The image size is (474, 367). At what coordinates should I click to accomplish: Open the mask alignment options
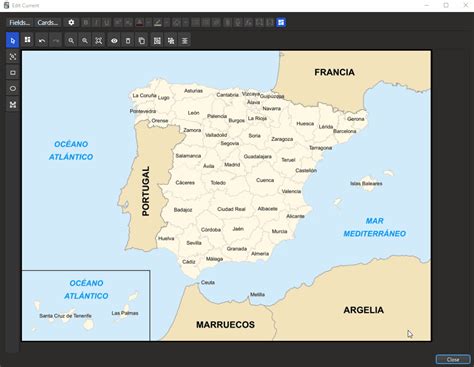click(185, 41)
